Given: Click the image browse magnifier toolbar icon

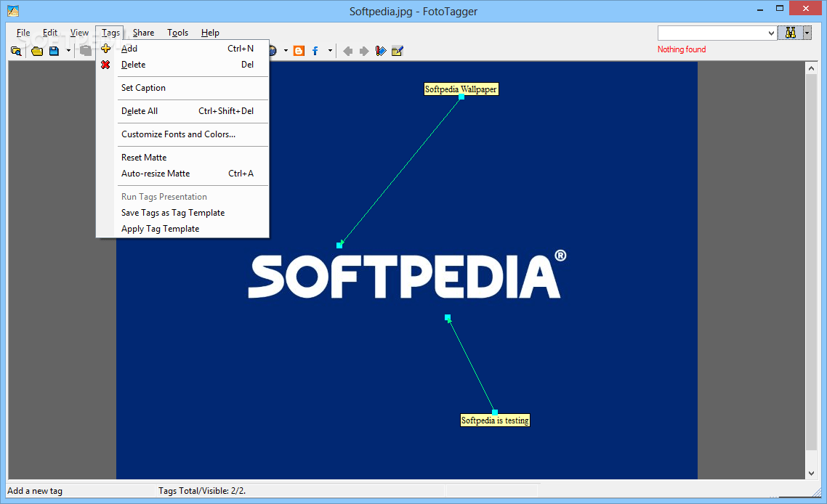Looking at the screenshot, I should [x=16, y=51].
